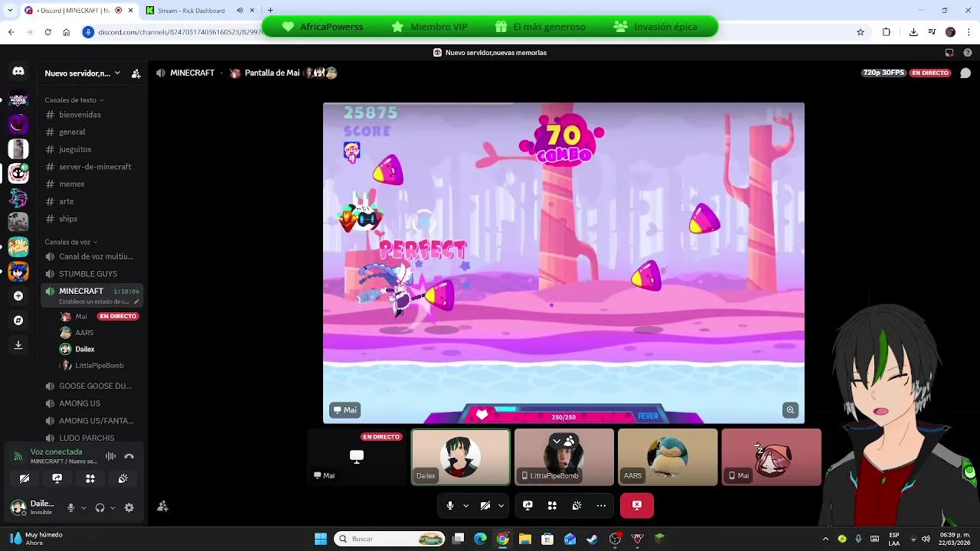Open user settings gear icon
The height and width of the screenshot is (551, 980).
click(129, 507)
